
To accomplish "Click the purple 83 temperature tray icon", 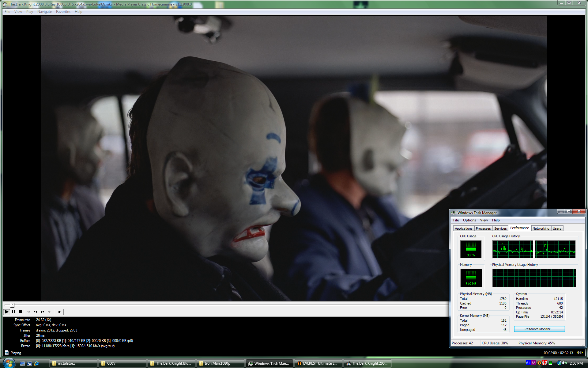I will click(533, 363).
